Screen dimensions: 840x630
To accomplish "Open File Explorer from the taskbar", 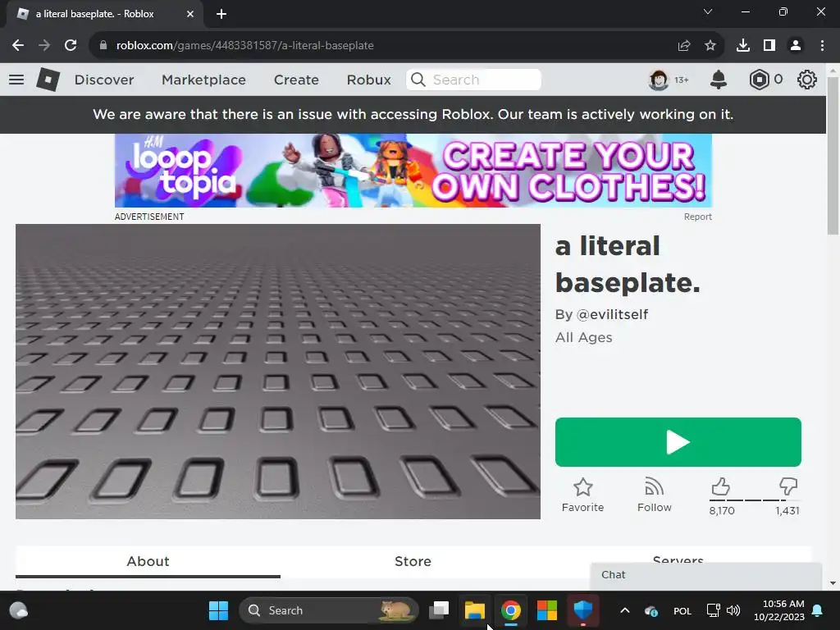I will coord(475,610).
